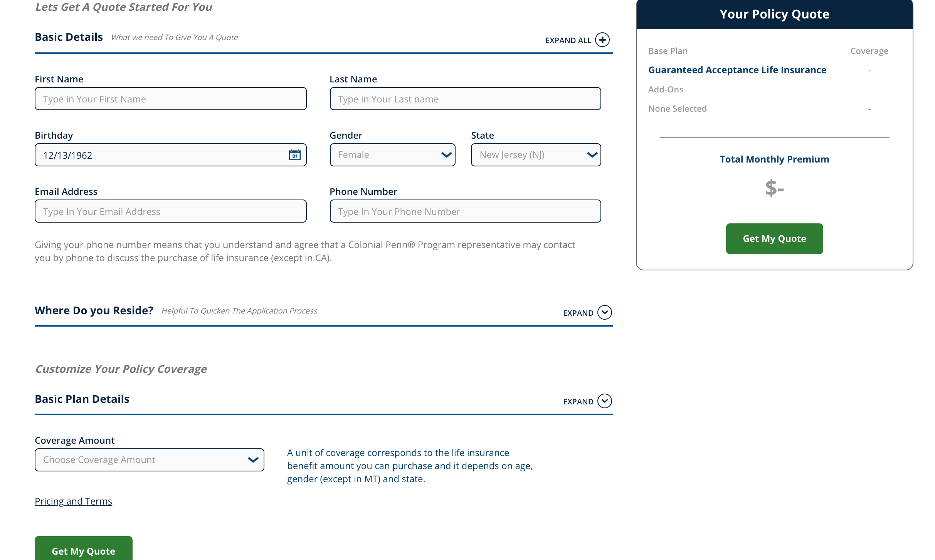Select Guaranteed Acceptance Life Insurance plan
Image resolution: width=935 pixels, height=560 pixels.
pyautogui.click(x=737, y=70)
